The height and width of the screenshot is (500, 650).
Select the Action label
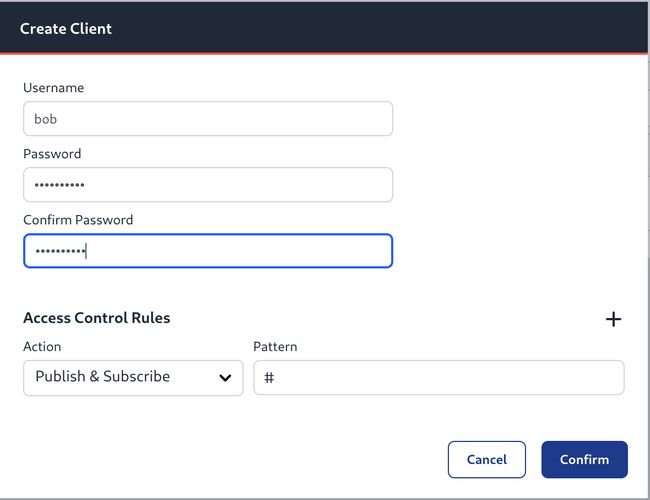(42, 347)
